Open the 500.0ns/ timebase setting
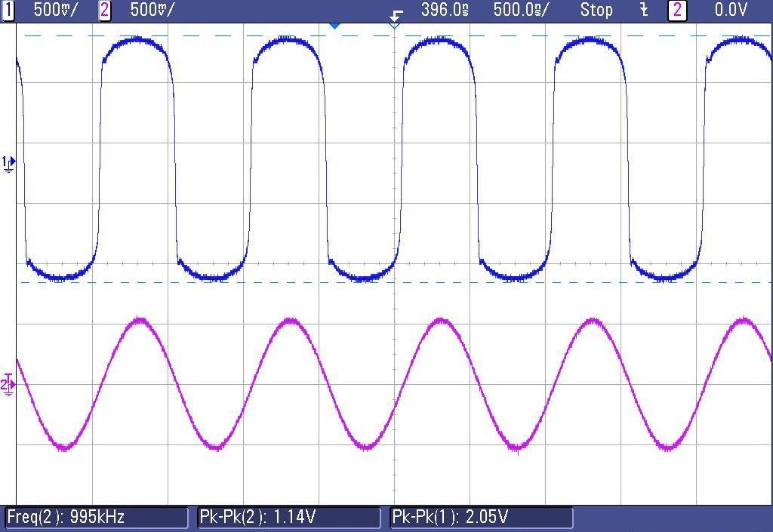This screenshot has height=532, width=773. [x=521, y=10]
